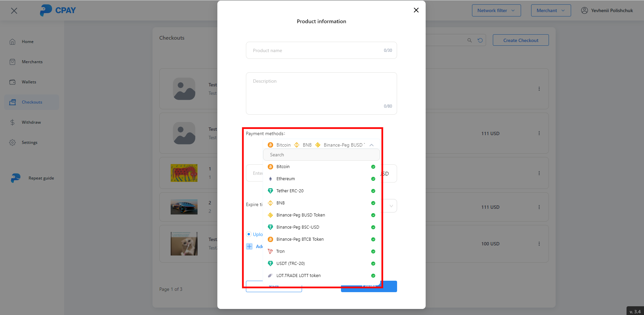The height and width of the screenshot is (315, 644).
Task: Deselect Ethereum in the payment methods list
Action: click(373, 179)
